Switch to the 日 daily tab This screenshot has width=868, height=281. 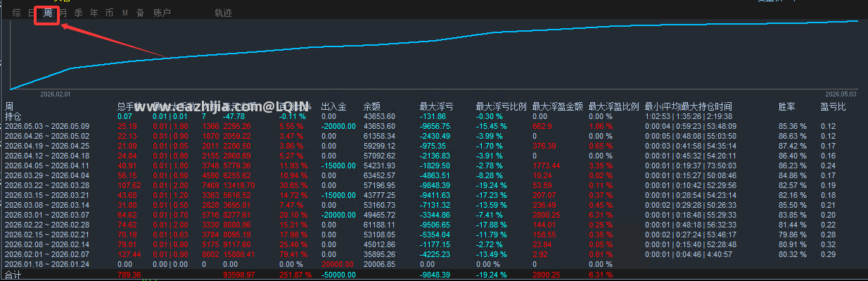tap(32, 13)
